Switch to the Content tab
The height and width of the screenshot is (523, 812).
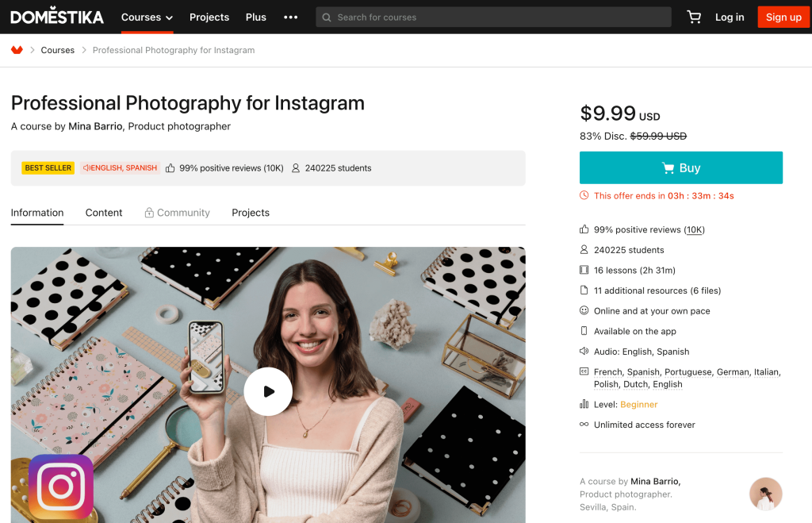tap(104, 213)
